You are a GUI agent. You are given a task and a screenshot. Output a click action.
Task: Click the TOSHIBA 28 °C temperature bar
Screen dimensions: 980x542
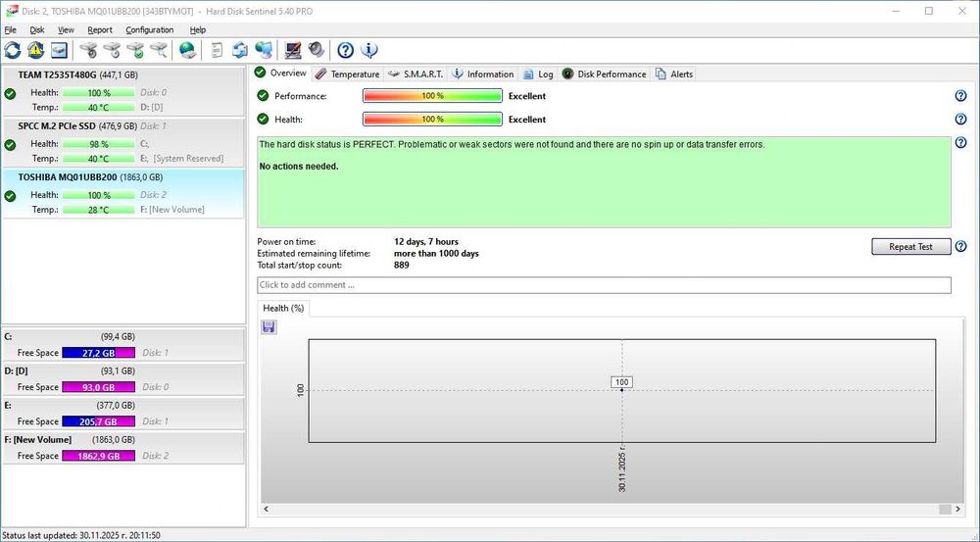click(x=99, y=210)
